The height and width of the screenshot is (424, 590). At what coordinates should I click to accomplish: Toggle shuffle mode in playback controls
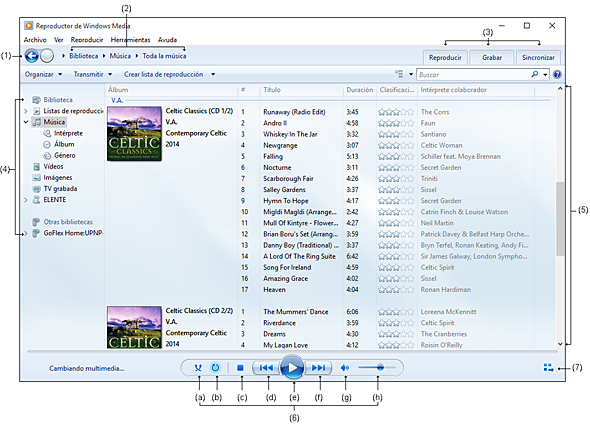pos(198,368)
